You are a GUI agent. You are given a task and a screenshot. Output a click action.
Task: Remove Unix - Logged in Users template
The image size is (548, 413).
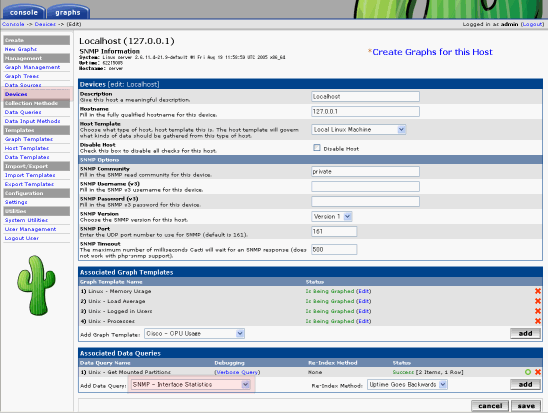(x=538, y=311)
